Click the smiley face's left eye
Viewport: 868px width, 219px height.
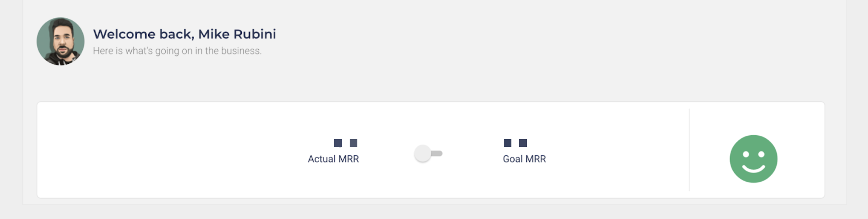(746, 154)
